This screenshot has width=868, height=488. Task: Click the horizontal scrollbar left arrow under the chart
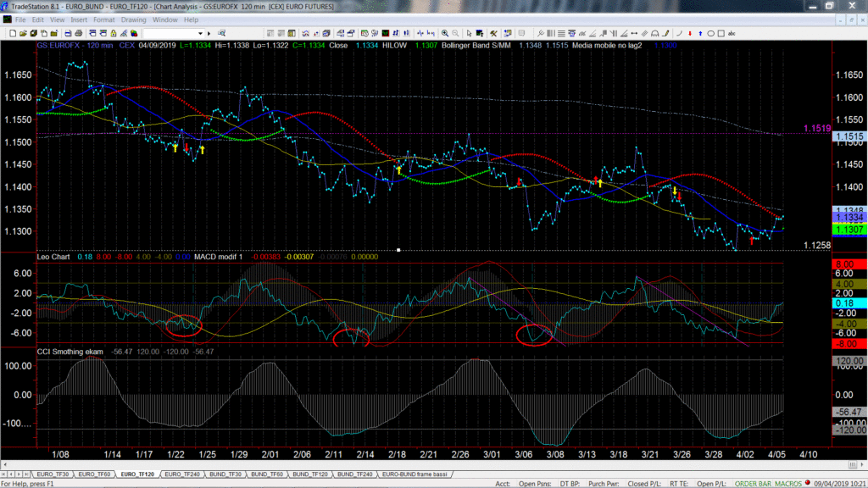pos(5,465)
